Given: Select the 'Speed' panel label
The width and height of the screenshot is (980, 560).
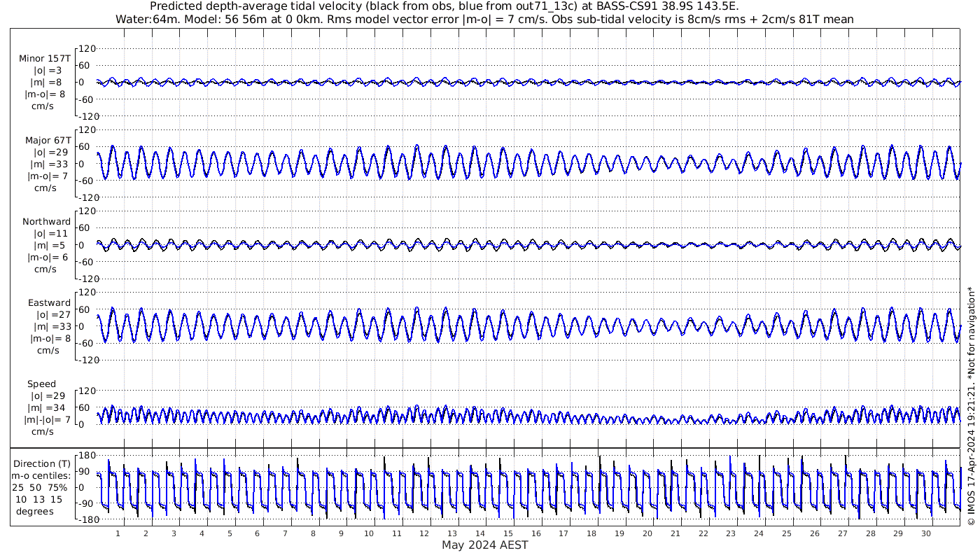Looking at the screenshot, I should 41,384.
